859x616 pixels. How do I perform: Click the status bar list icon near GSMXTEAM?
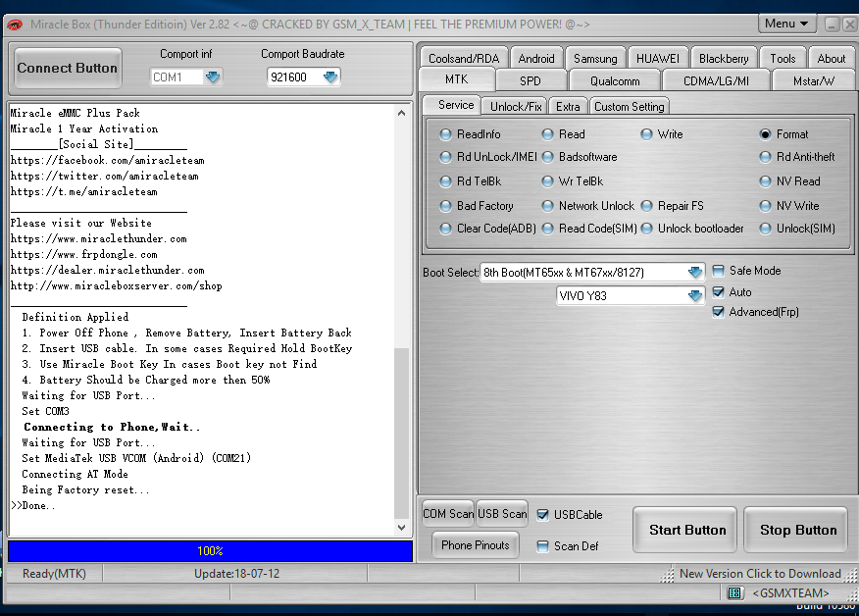pyautogui.click(x=734, y=593)
